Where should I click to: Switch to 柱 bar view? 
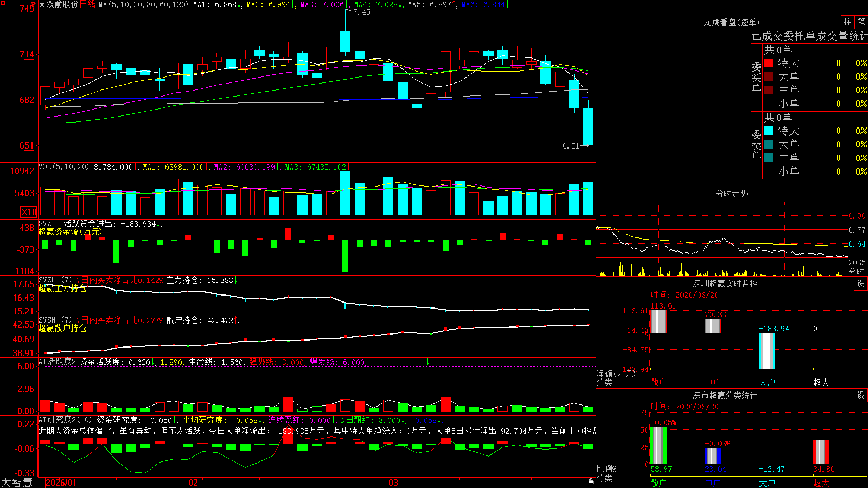(x=847, y=22)
